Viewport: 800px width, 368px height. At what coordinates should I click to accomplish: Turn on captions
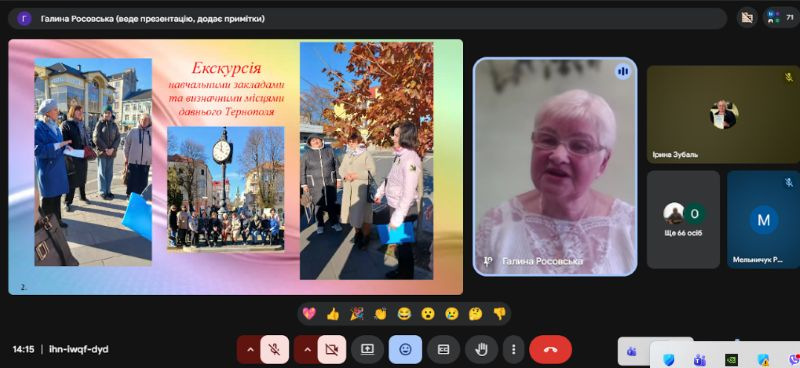point(443,350)
